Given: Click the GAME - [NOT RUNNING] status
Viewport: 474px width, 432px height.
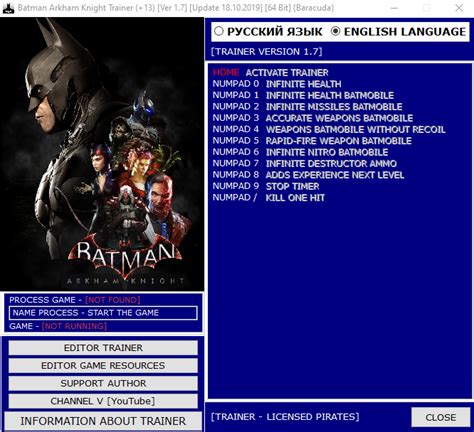Looking at the screenshot, I should [x=58, y=326].
